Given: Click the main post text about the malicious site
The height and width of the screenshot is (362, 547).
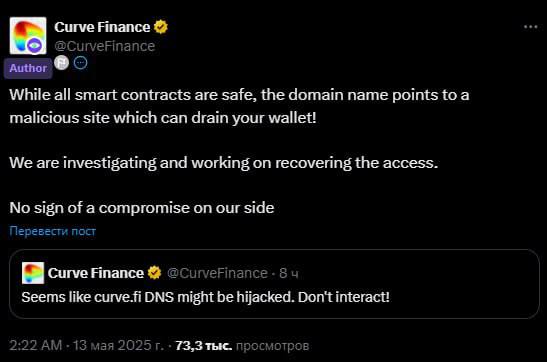Looking at the screenshot, I should (x=239, y=106).
